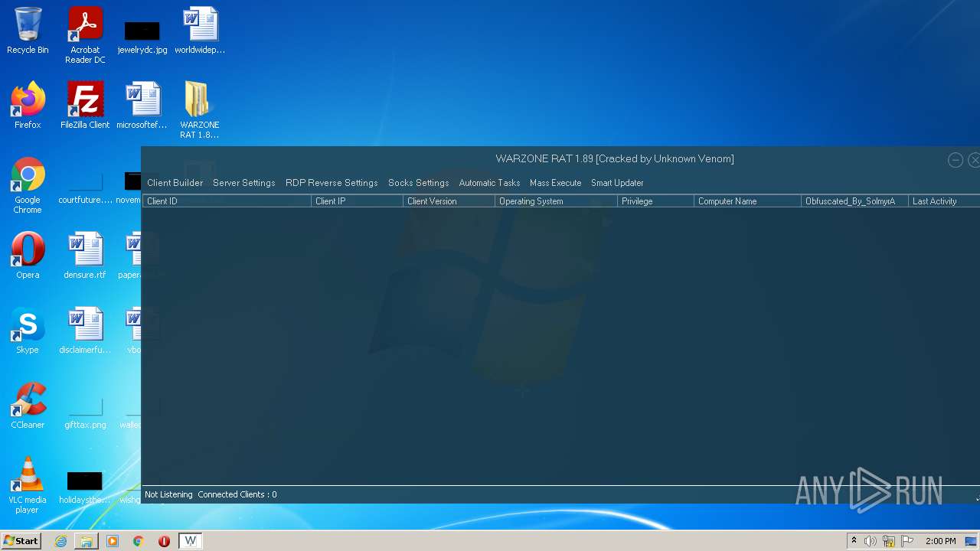Open the RDP Reverse Settings menu
Screen dimensions: 980x551
point(332,183)
